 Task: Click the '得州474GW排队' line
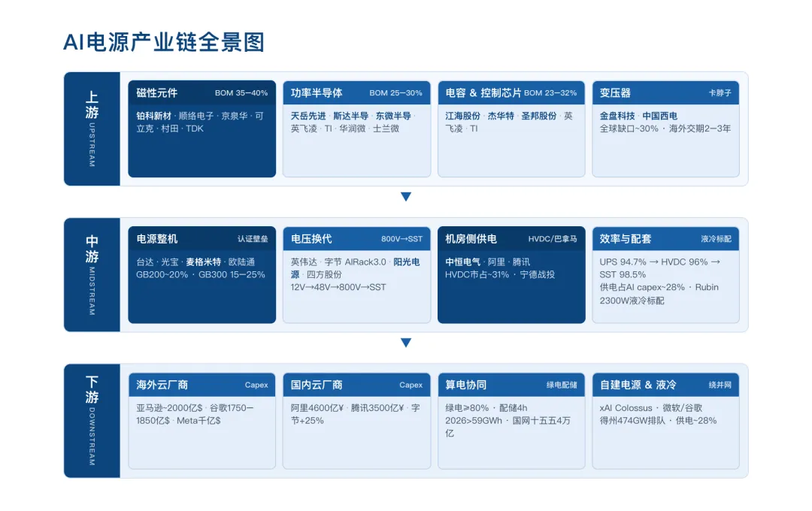pos(658,420)
